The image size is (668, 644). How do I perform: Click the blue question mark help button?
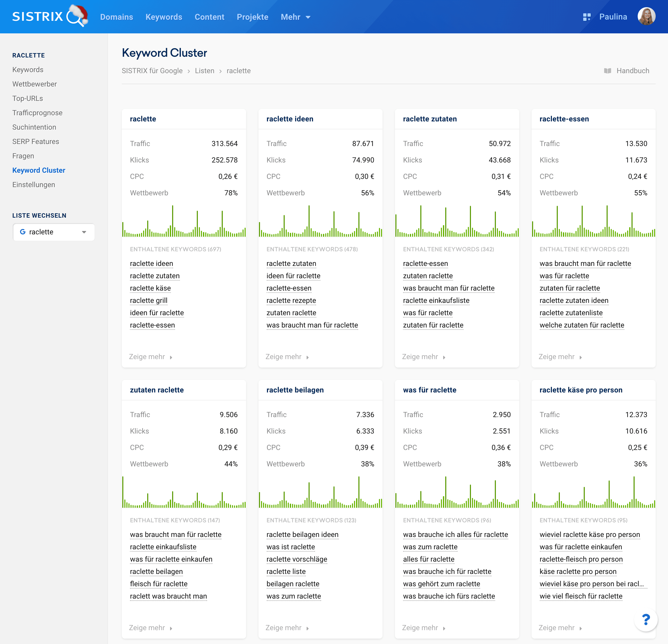coord(645,619)
